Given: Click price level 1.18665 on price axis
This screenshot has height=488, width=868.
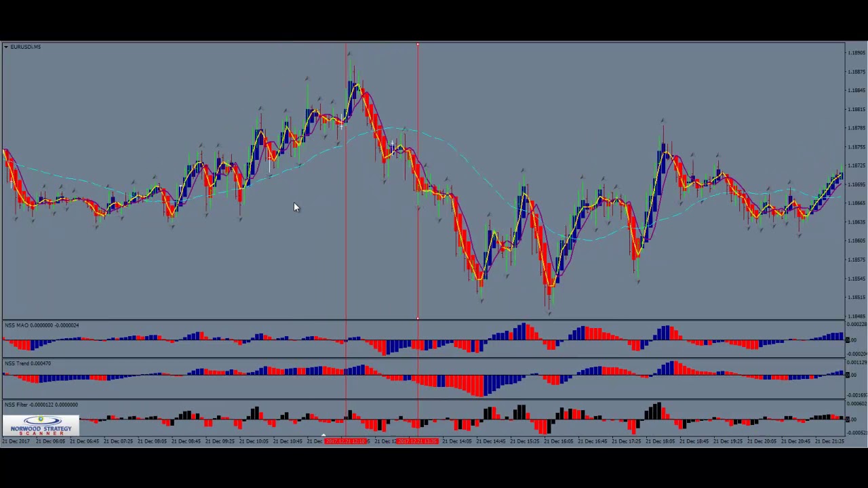Looking at the screenshot, I should click(857, 203).
